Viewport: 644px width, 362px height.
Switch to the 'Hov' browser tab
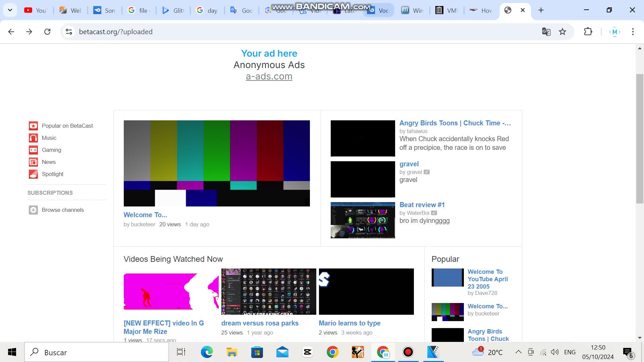point(481,10)
